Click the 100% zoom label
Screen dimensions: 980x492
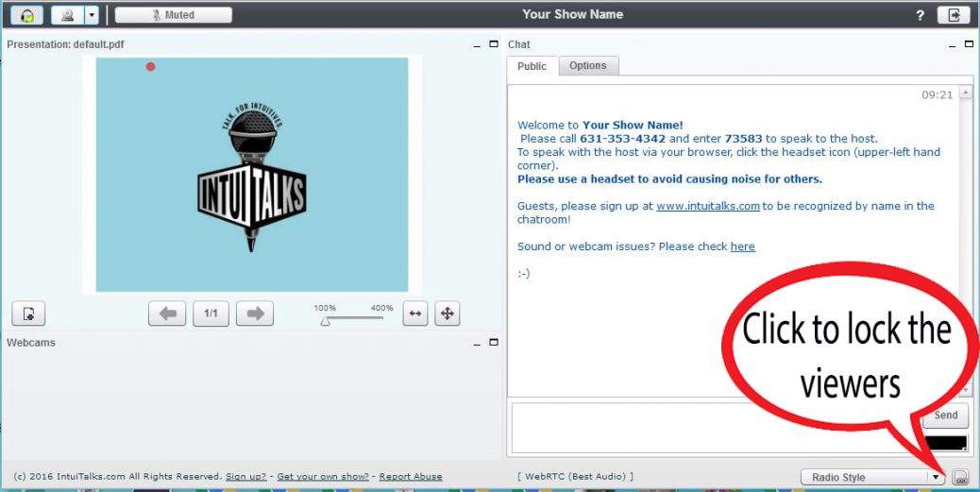[325, 308]
